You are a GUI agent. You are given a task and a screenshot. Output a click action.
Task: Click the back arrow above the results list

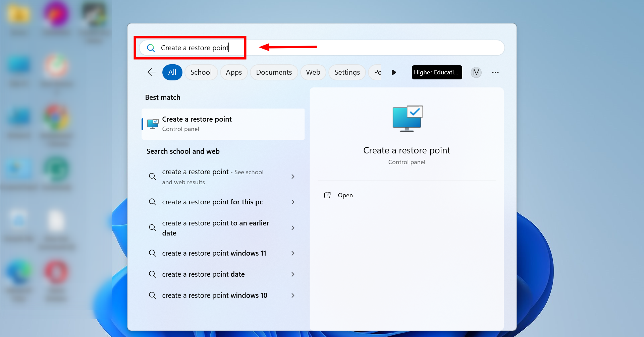point(151,72)
